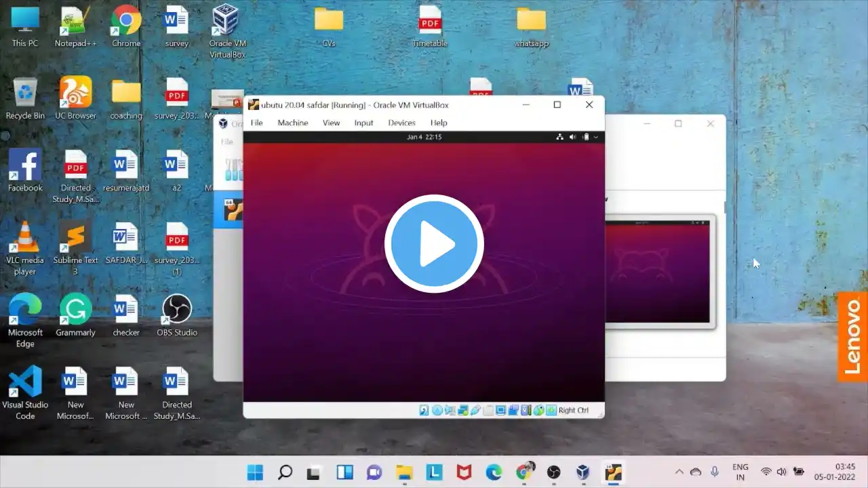This screenshot has height=488, width=868.
Task: Open Oracle VM VirtualBox desktop shortcut
Action: (x=227, y=31)
